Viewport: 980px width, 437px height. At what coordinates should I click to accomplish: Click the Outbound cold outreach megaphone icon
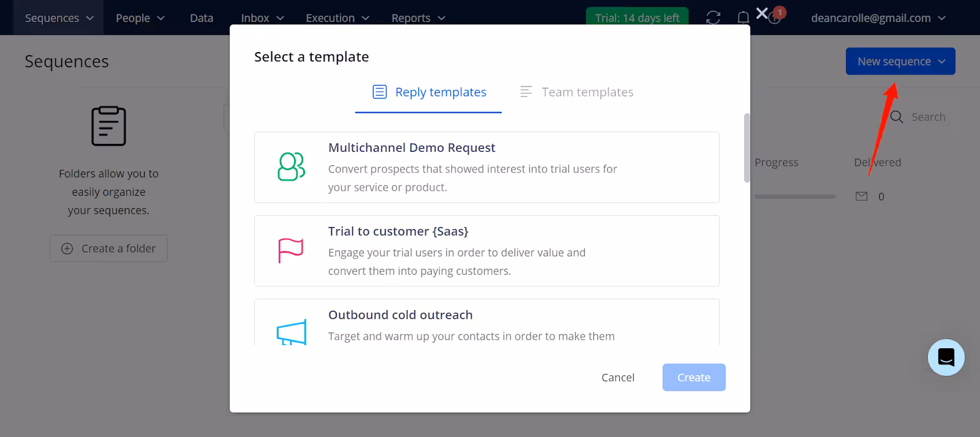tap(291, 332)
